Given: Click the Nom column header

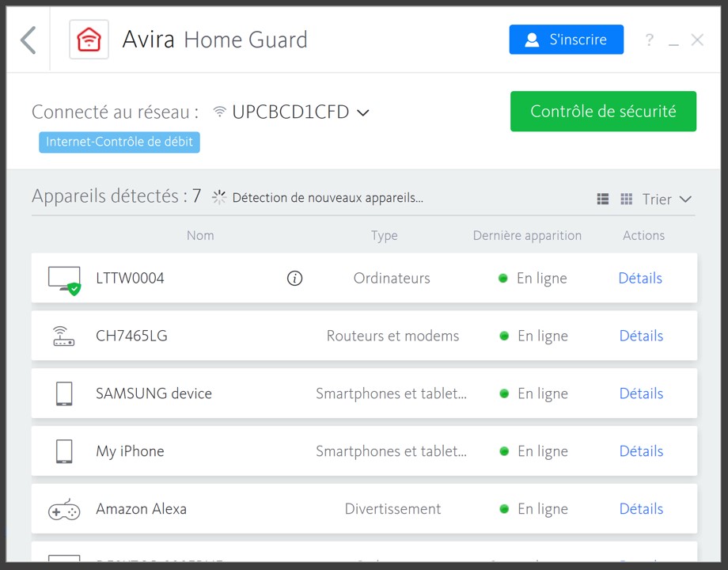Looking at the screenshot, I should tap(200, 236).
